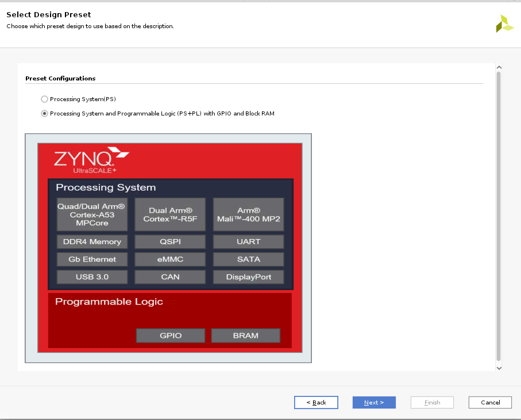Click the scrollbar down arrow
Viewport: 521px width, 420px height.
point(499,368)
